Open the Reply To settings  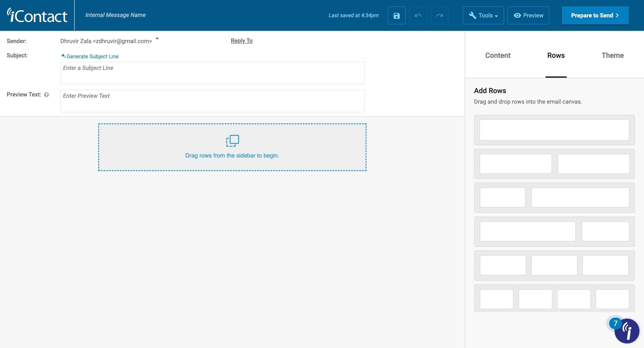pyautogui.click(x=241, y=41)
